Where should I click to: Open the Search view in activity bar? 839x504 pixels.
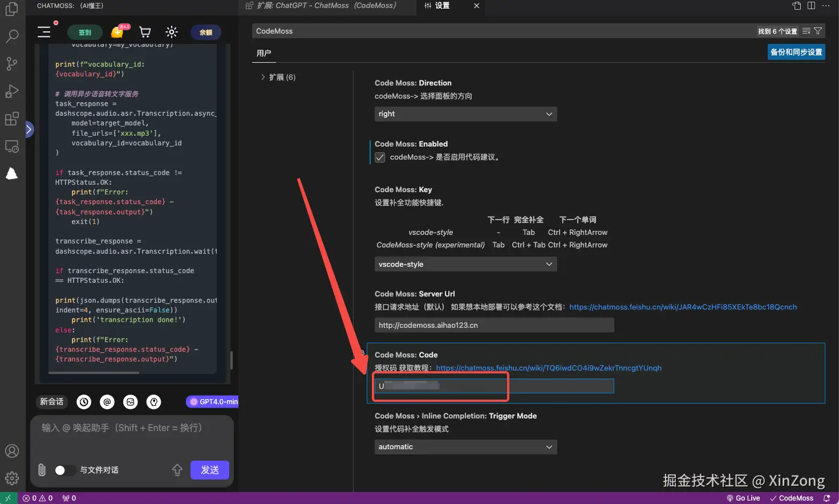11,36
